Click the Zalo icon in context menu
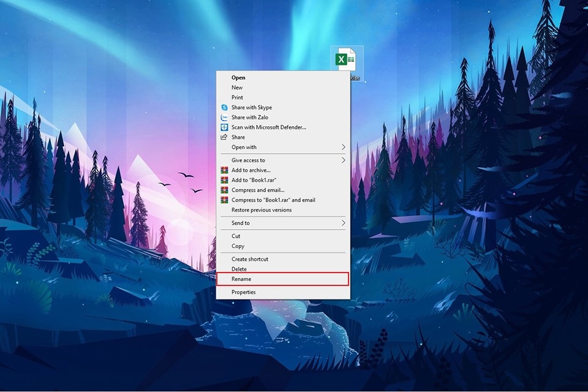 224,118
